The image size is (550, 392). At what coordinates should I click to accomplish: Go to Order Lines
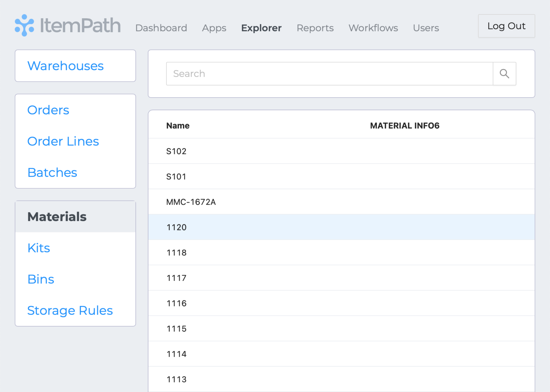63,141
